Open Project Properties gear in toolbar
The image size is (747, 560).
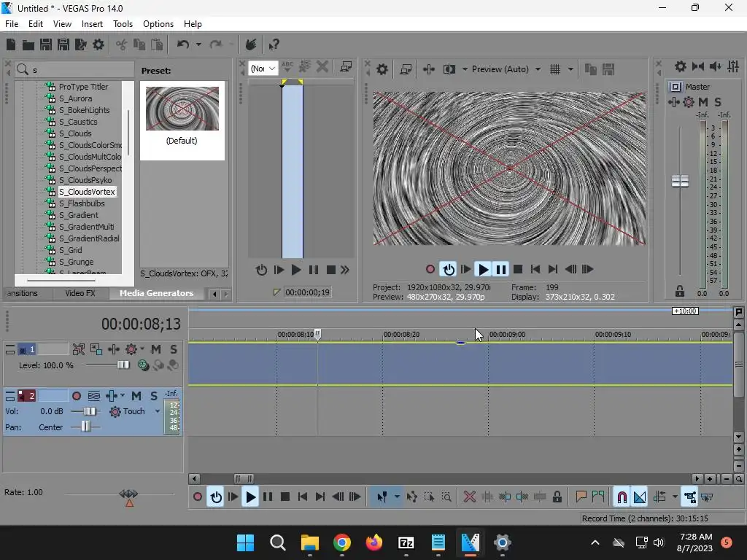pyautogui.click(x=98, y=44)
